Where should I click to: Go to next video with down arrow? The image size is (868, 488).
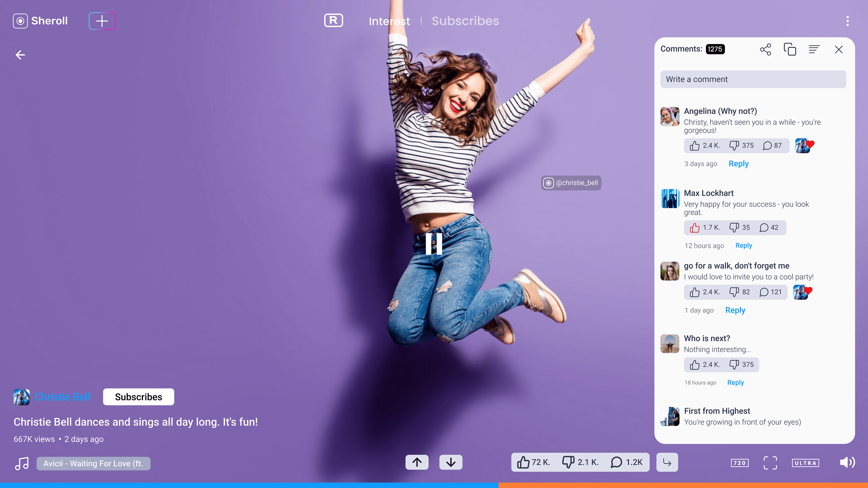click(x=450, y=462)
